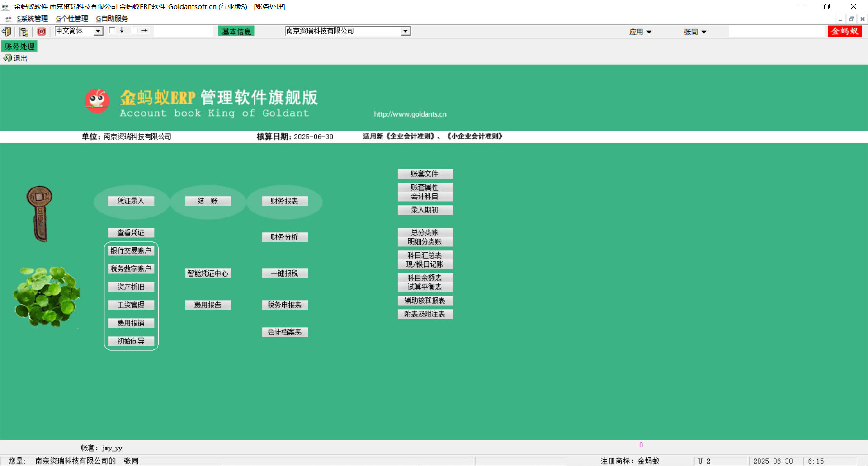The height and width of the screenshot is (466, 868).
Task: Start the 初始向导 wizard
Action: point(131,341)
